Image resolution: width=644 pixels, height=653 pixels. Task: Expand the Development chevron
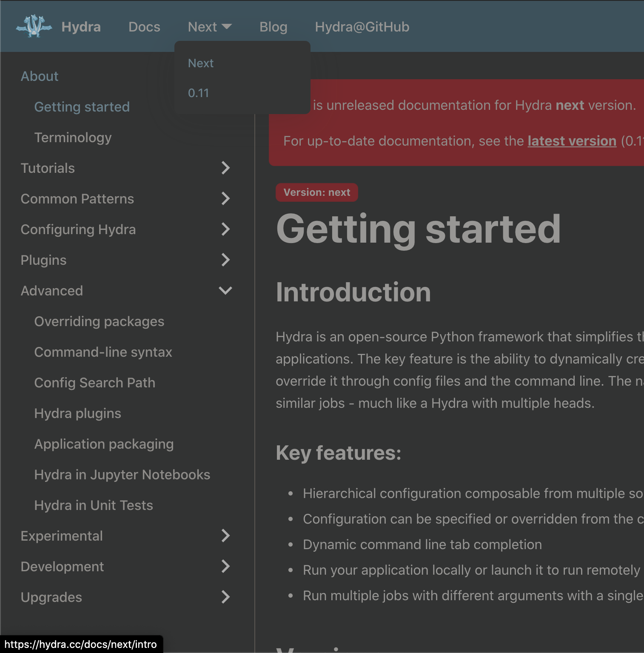[225, 567]
